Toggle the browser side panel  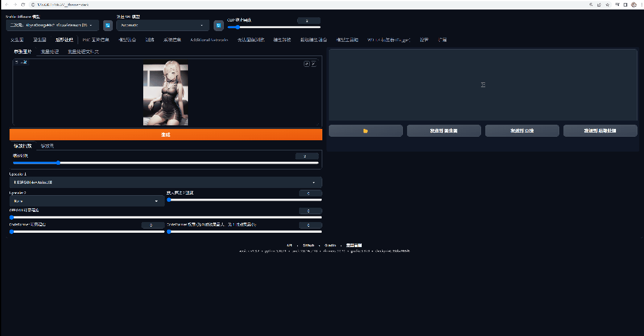[x=625, y=5]
